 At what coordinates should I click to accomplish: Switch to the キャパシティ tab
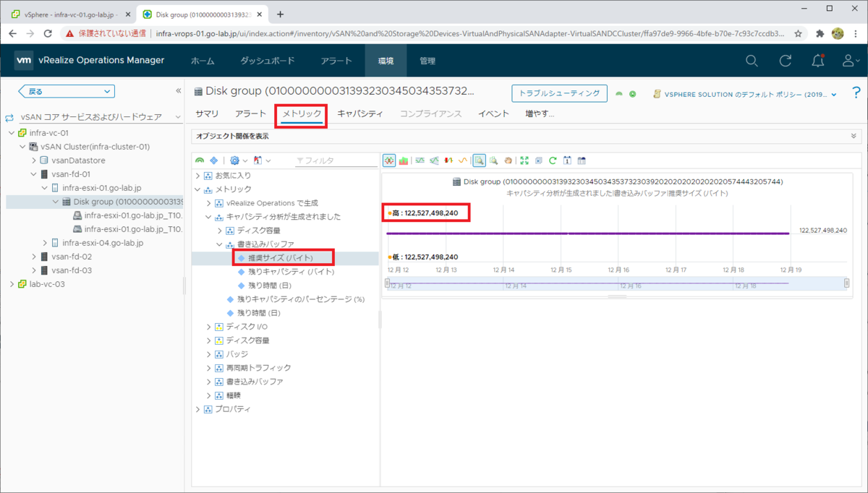click(360, 113)
